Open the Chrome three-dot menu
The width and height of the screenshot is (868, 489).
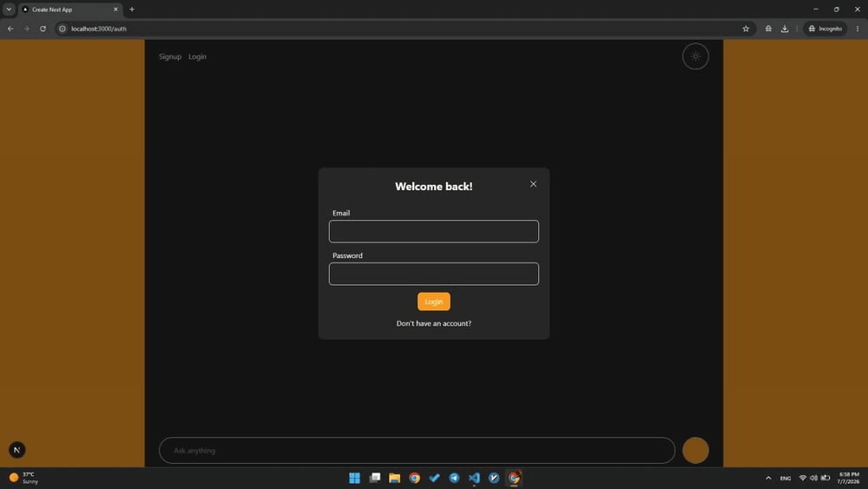858,29
